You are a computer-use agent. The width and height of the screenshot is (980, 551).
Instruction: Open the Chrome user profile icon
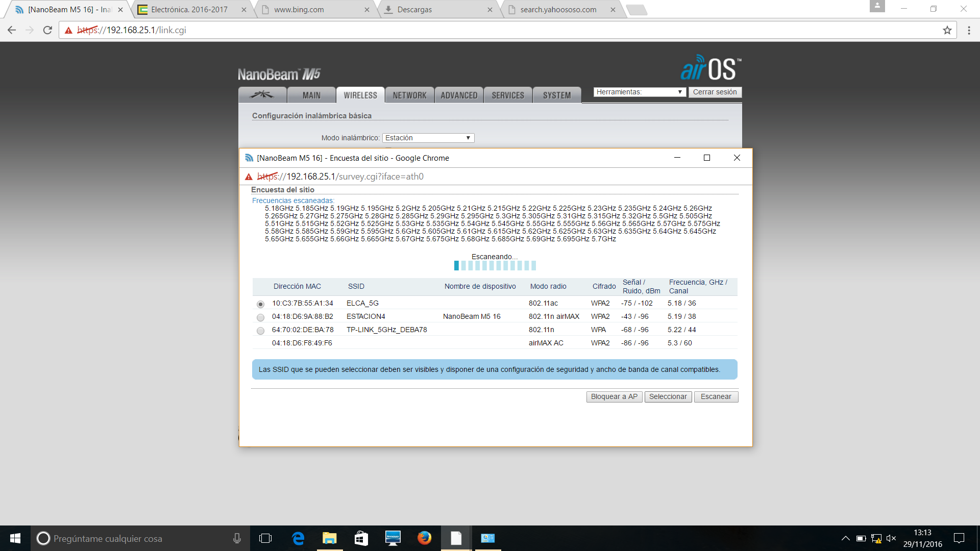877,6
